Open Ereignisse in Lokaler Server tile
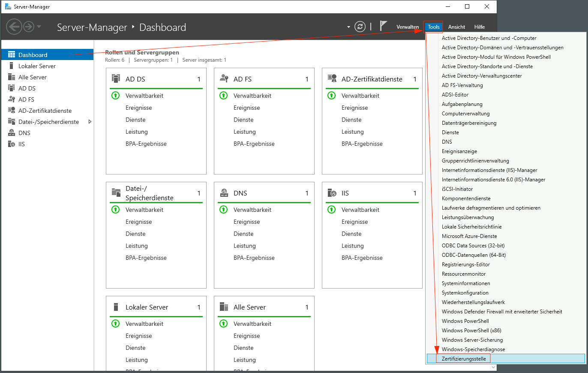 pyautogui.click(x=138, y=336)
